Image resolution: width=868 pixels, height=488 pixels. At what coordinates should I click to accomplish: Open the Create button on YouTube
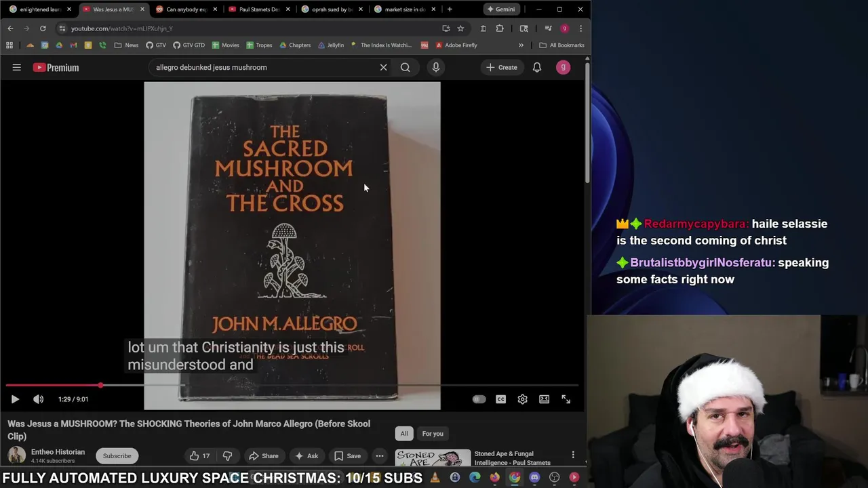click(501, 67)
